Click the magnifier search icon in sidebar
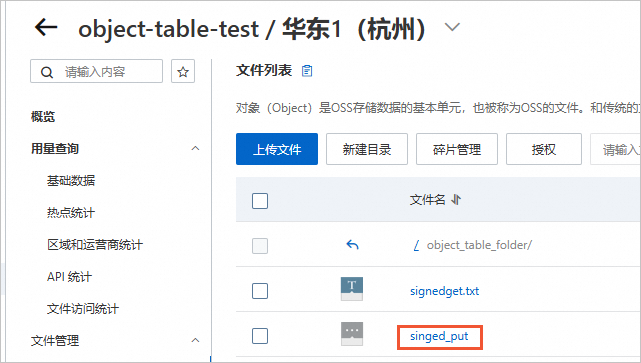The height and width of the screenshot is (363, 641). pyautogui.click(x=47, y=72)
